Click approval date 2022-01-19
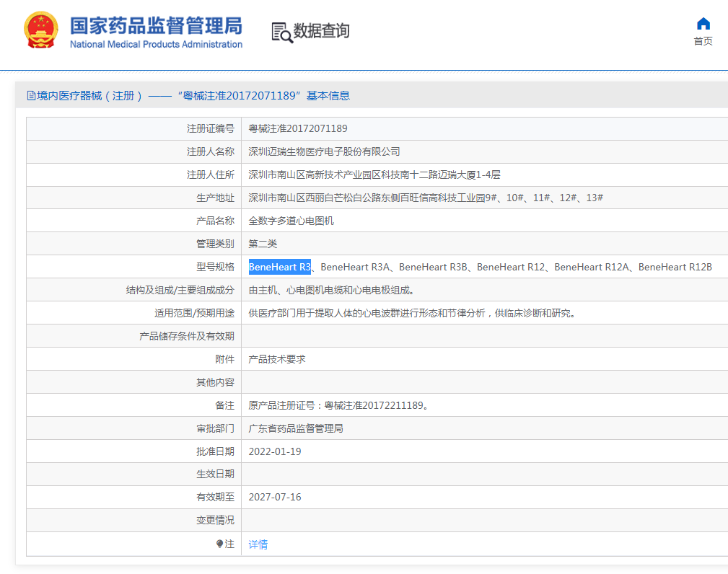Image resolution: width=728 pixels, height=574 pixels. pyautogui.click(x=275, y=451)
